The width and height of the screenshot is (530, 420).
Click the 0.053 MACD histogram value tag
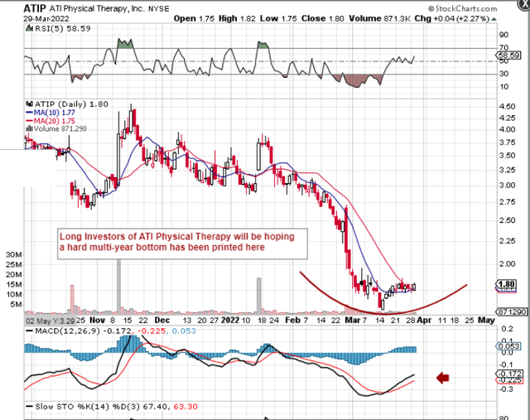coord(508,346)
